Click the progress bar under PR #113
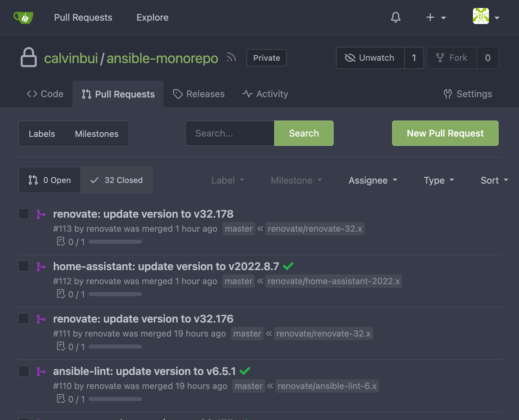The width and height of the screenshot is (519, 420). tap(115, 241)
